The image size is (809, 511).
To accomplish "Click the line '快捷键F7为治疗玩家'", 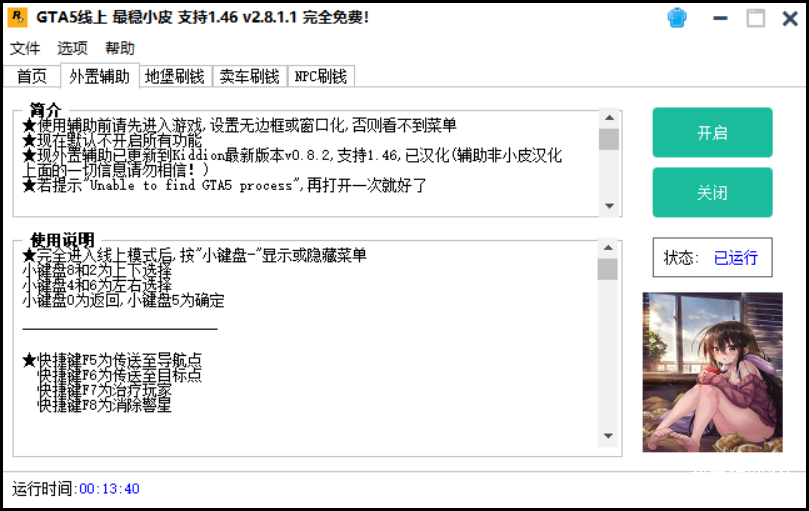I will click(x=105, y=390).
